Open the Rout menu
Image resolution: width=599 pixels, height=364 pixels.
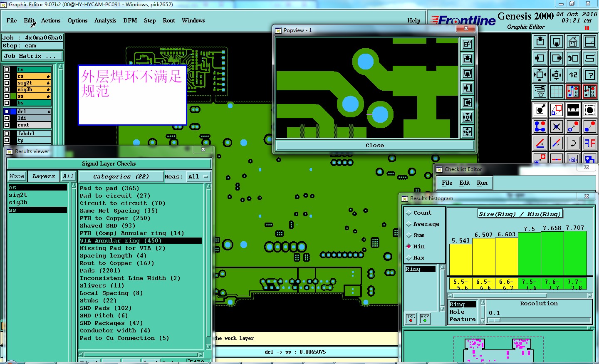pyautogui.click(x=169, y=20)
